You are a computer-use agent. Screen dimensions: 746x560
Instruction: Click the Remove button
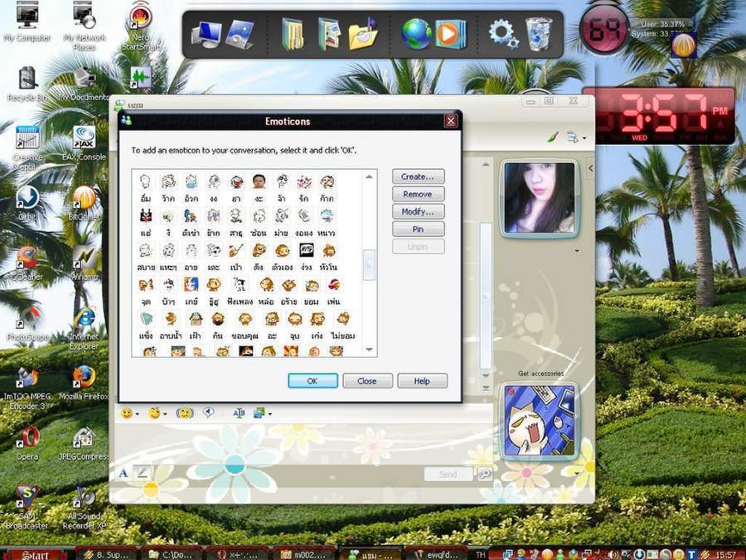coord(419,194)
